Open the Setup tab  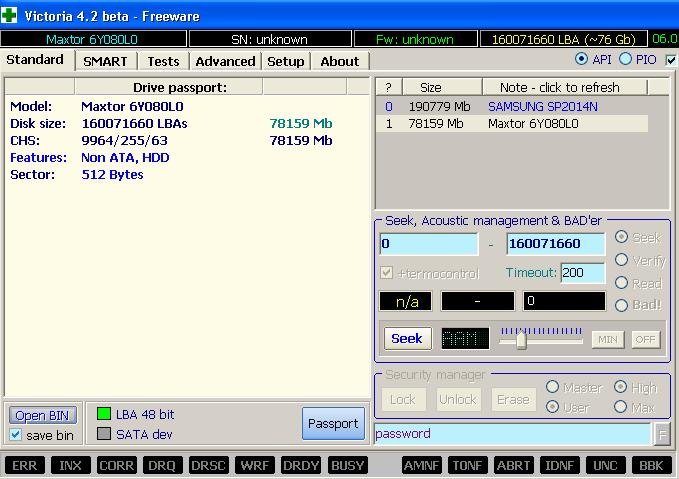click(285, 61)
